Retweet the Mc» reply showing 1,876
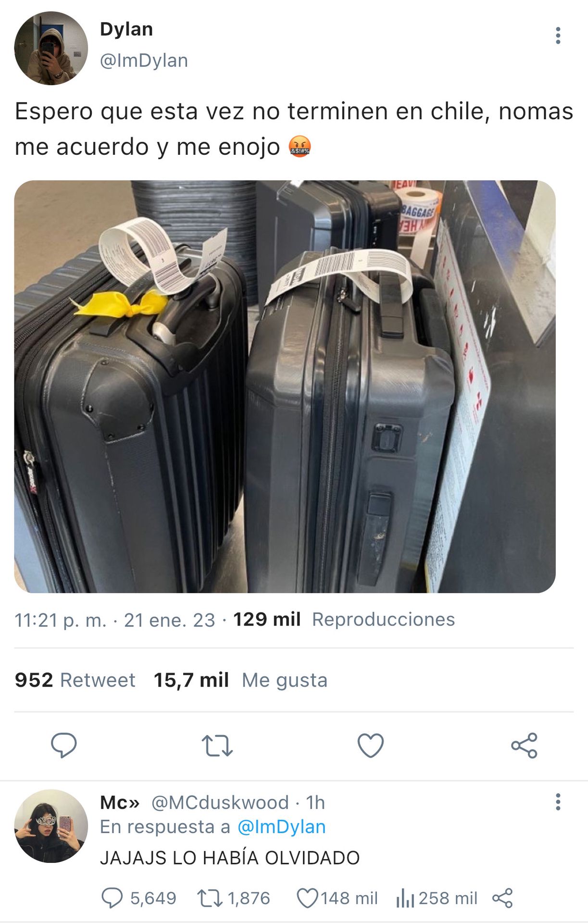Viewport: 588px width, 923px height. coord(234,898)
